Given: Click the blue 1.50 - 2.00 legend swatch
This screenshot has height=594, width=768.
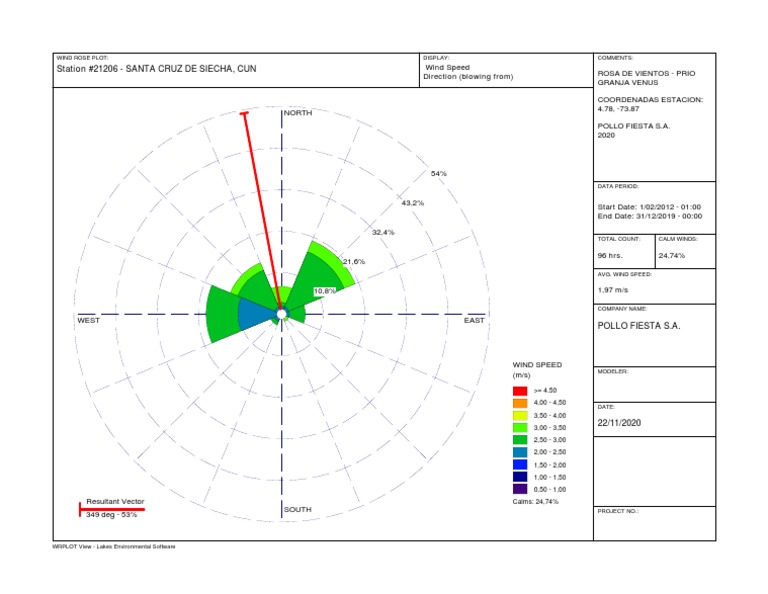Looking at the screenshot, I should tap(520, 465).
